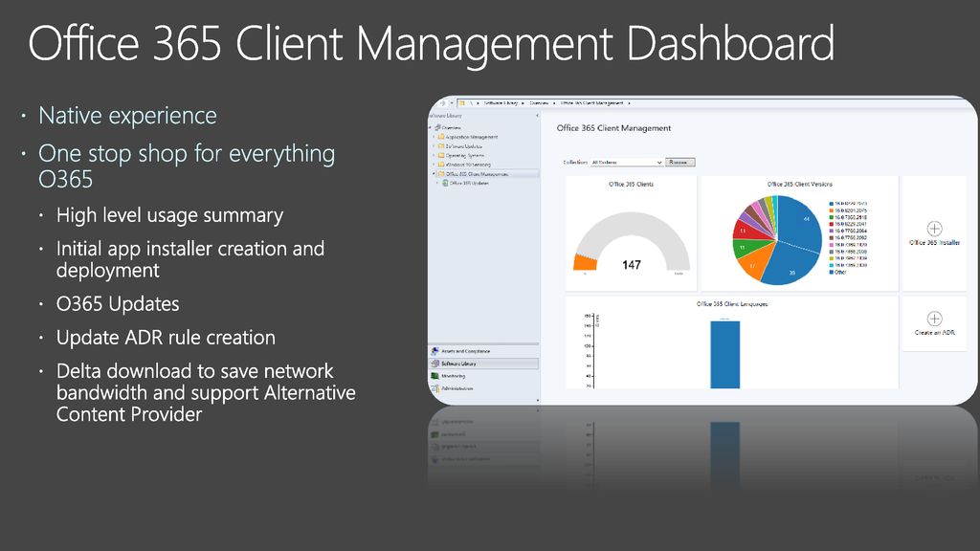Viewport: 980px width, 551px height.
Task: Click the blue bar in Client Languages chart
Action: click(725, 354)
